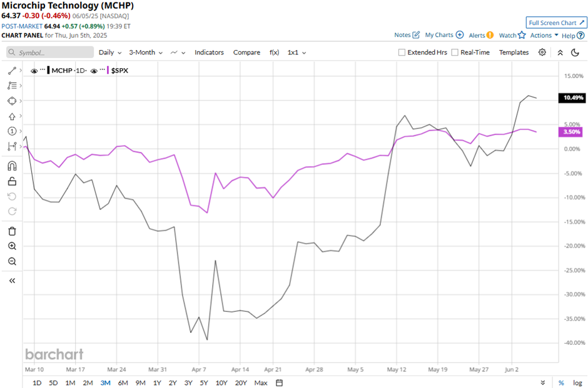Open the Actions dropdown menu
Viewport: 588px width, 388px height.
[544, 35]
